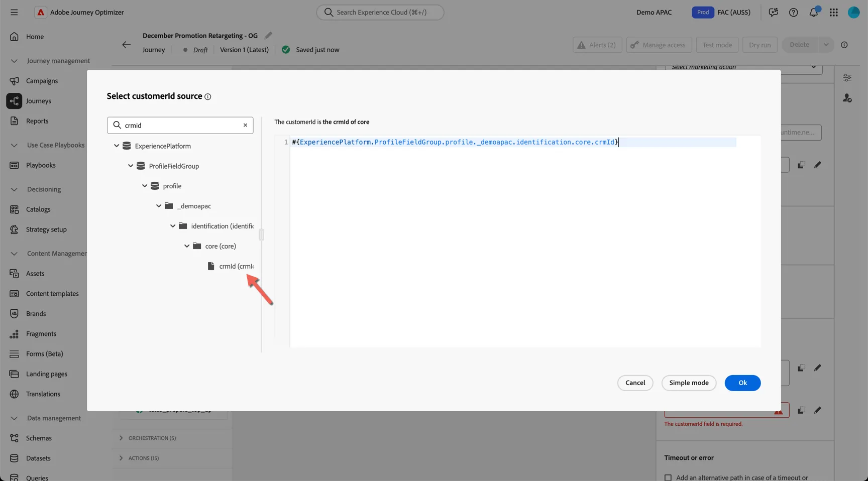The width and height of the screenshot is (868, 481).
Task: Click the Journeys sidebar icon
Action: click(x=14, y=101)
